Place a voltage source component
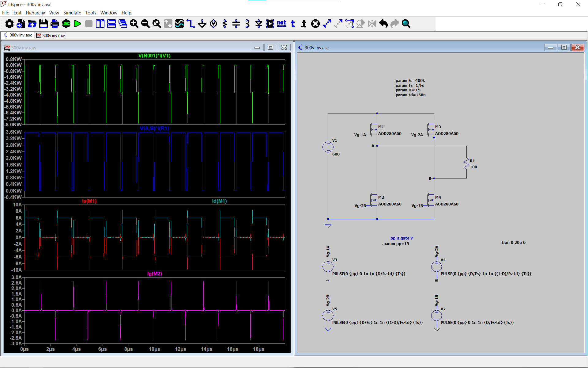The image size is (588, 368). click(x=213, y=24)
